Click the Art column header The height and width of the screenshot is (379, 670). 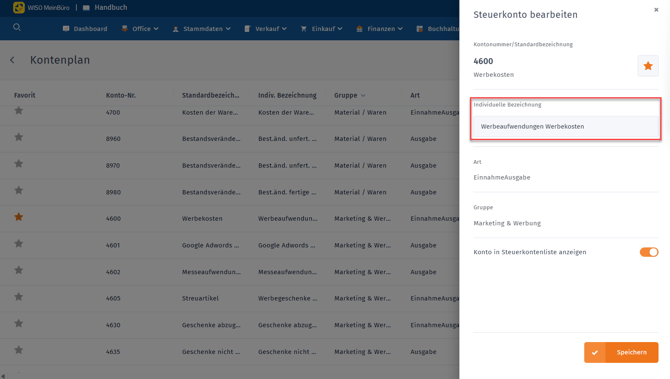415,95
